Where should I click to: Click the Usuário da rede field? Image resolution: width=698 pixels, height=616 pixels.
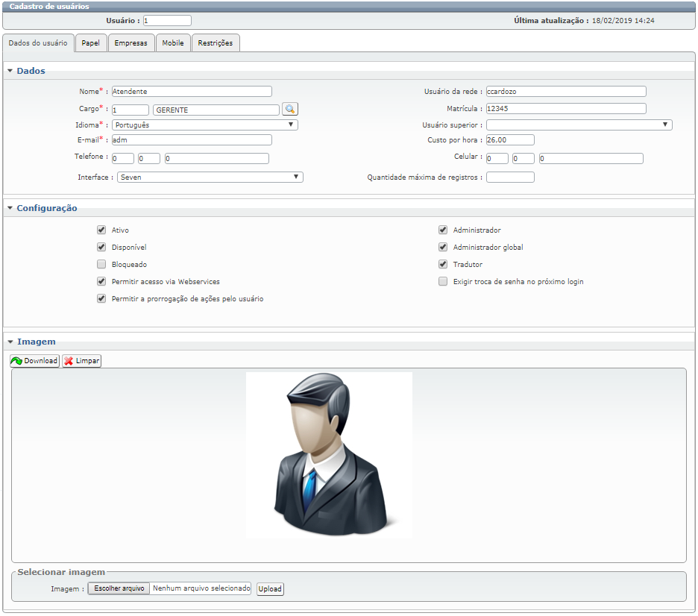(566, 91)
